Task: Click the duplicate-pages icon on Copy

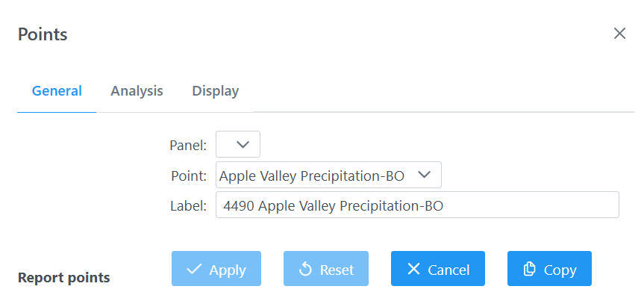Action: pos(529,269)
